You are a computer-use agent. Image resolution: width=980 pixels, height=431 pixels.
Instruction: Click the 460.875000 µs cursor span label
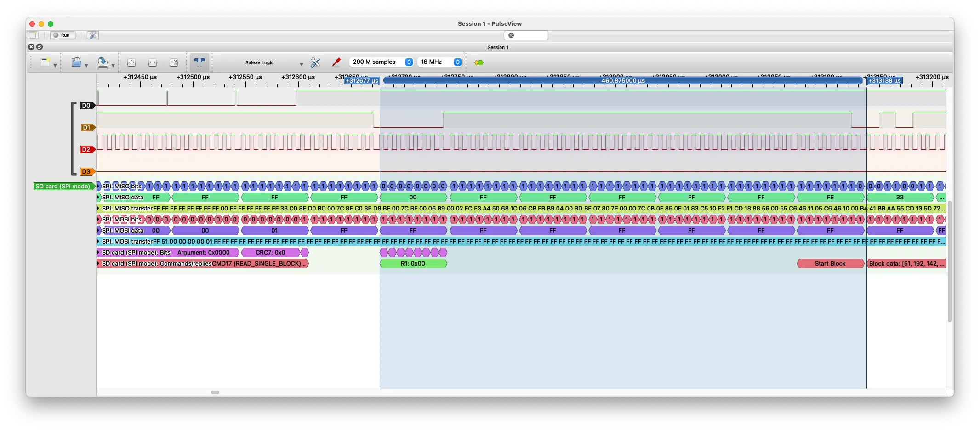(x=623, y=80)
